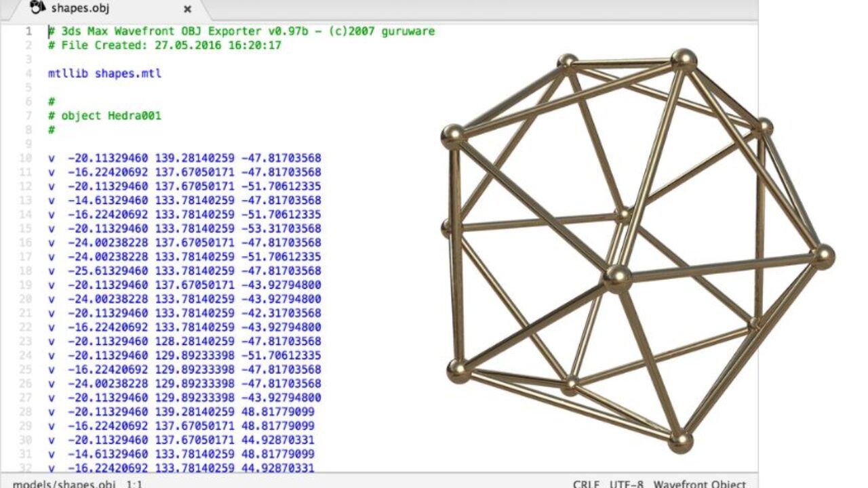
Task: Click line number 7 in the gutter
Action: tap(28, 115)
